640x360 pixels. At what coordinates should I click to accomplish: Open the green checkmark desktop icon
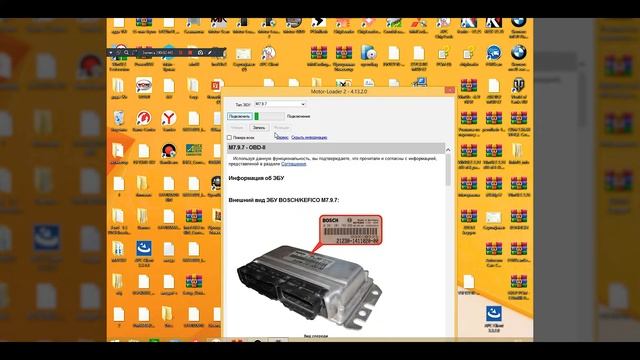pos(193,153)
